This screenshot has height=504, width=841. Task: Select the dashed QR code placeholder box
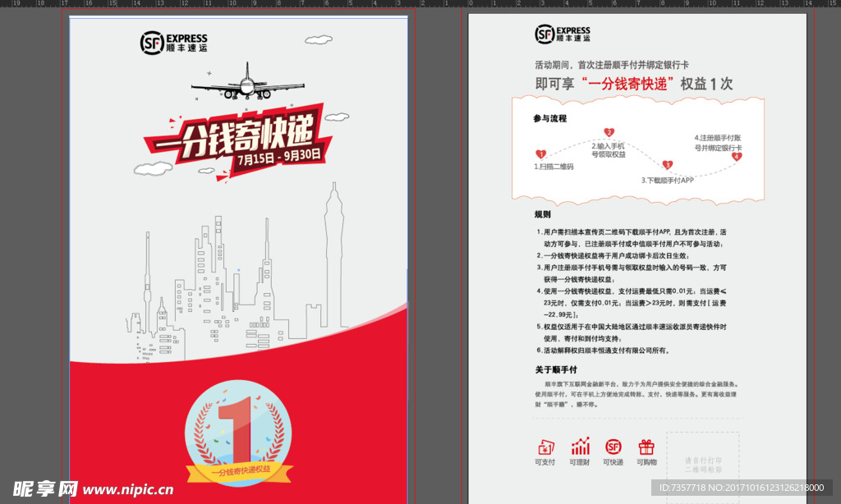(703, 468)
